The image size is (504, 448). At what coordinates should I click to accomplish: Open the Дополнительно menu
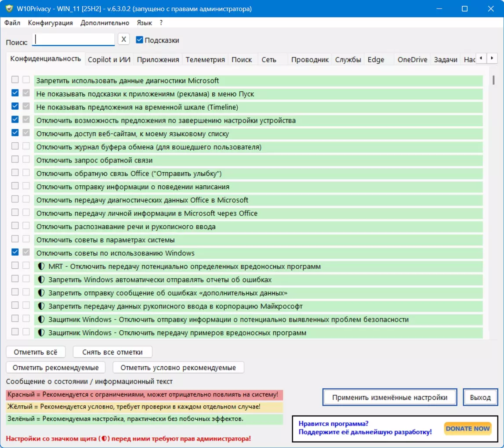(x=105, y=23)
